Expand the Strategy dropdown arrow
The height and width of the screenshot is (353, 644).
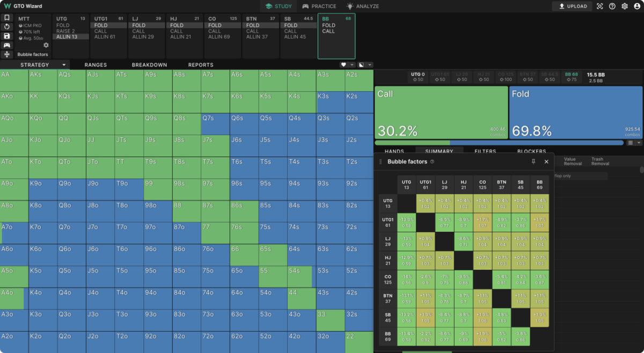[x=64, y=65]
